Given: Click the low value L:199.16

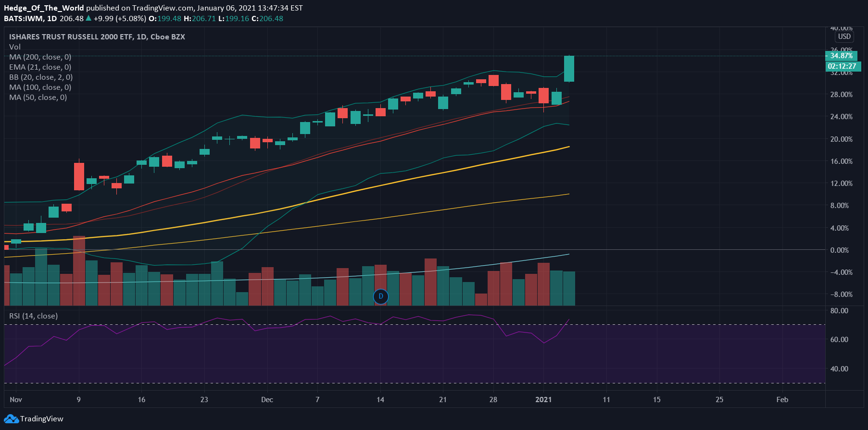Looking at the screenshot, I should pos(234,18).
